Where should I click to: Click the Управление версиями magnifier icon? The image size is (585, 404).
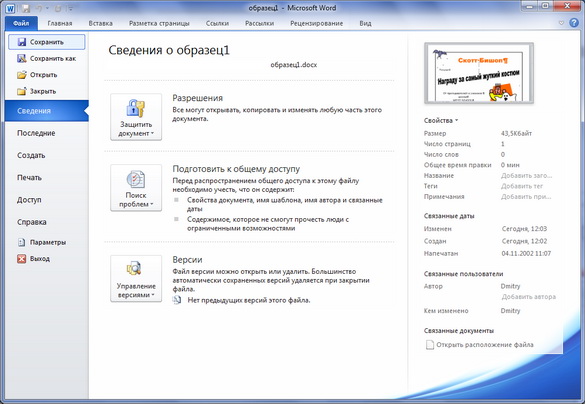tap(134, 268)
